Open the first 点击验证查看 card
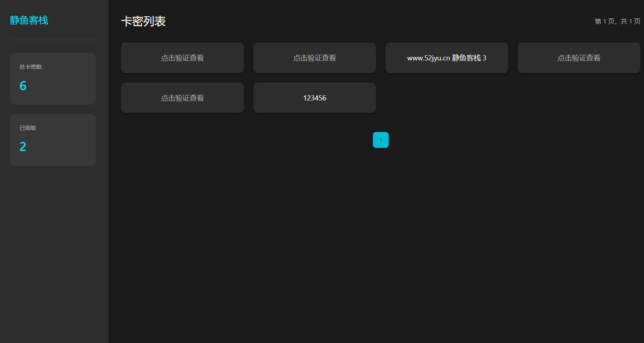Image resolution: width=644 pixels, height=343 pixels. pos(182,58)
